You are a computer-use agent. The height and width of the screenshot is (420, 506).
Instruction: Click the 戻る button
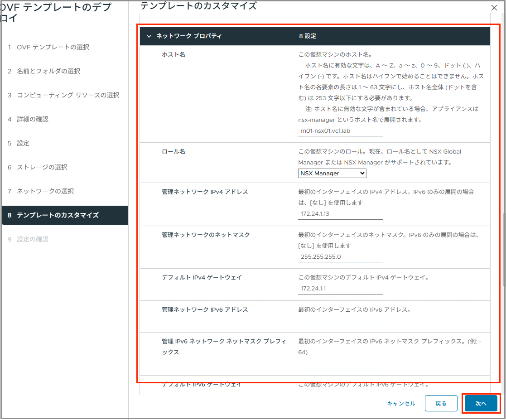coord(441,403)
